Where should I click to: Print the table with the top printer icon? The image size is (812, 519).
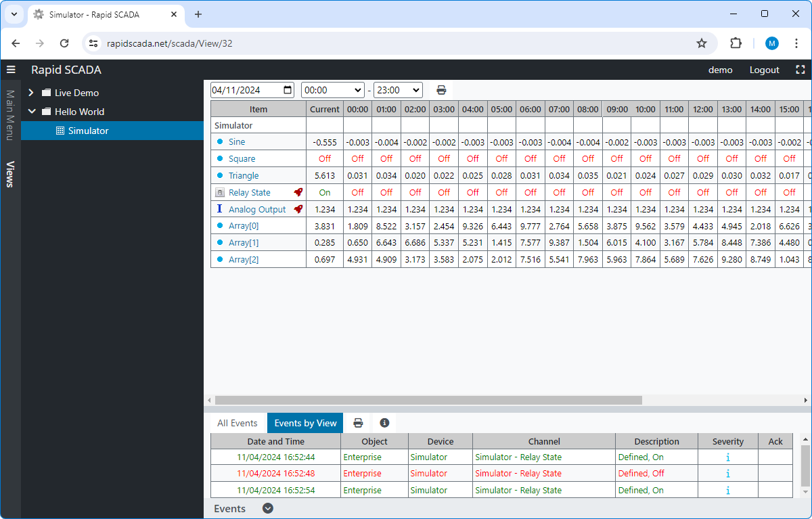[441, 90]
